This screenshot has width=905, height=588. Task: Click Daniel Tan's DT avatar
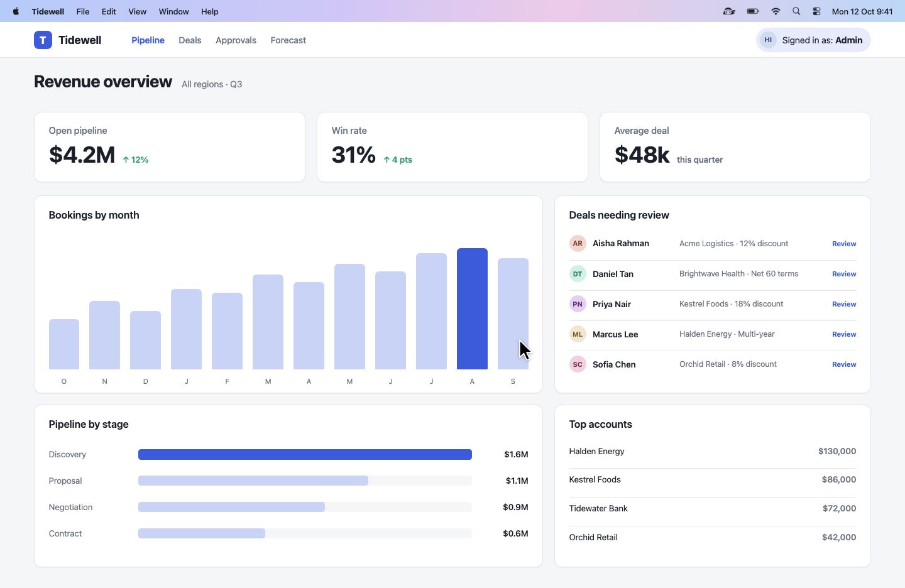pyautogui.click(x=578, y=274)
